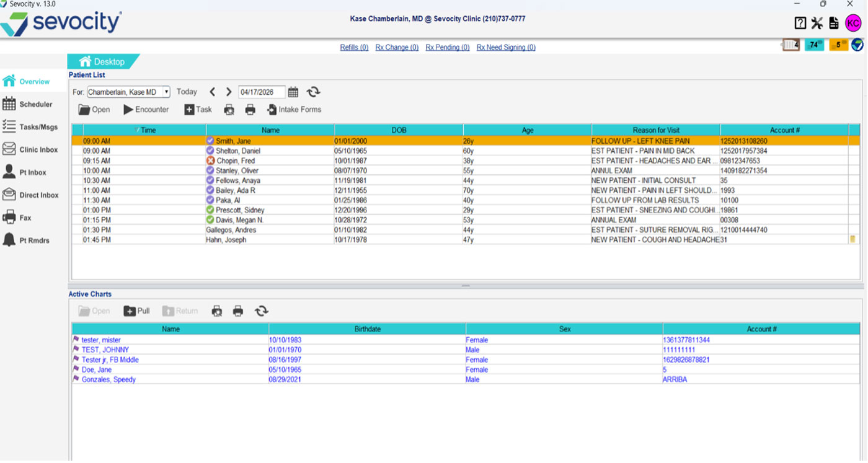Select tester, mister in Active Charts
868x463 pixels.
(x=101, y=340)
